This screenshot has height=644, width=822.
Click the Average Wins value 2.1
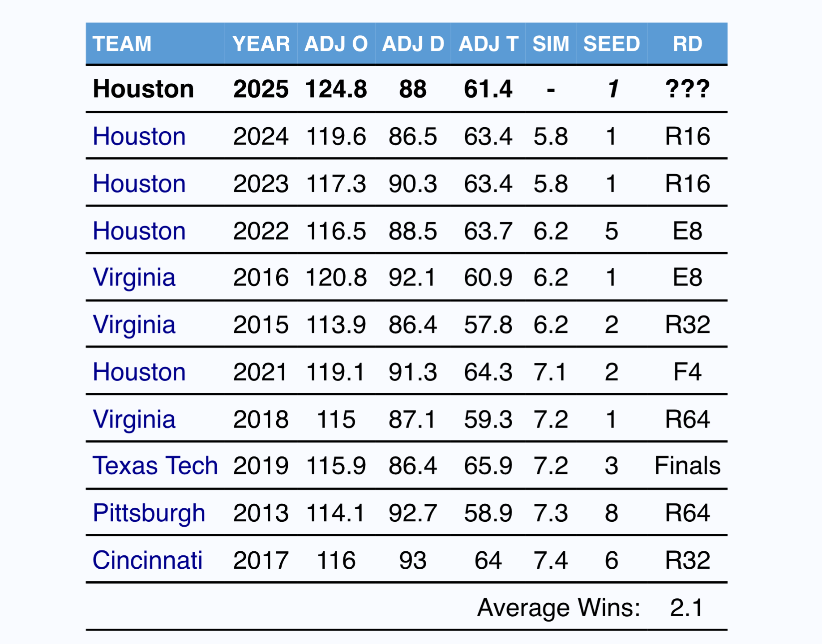(x=686, y=608)
